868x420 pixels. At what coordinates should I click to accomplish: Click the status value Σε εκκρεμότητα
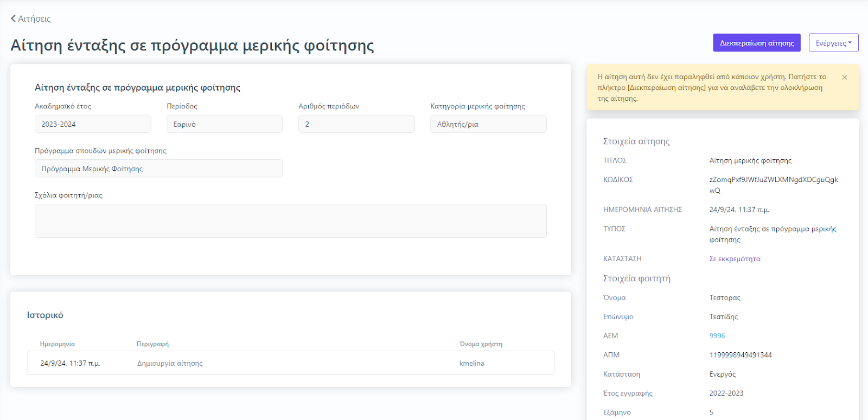(735, 259)
